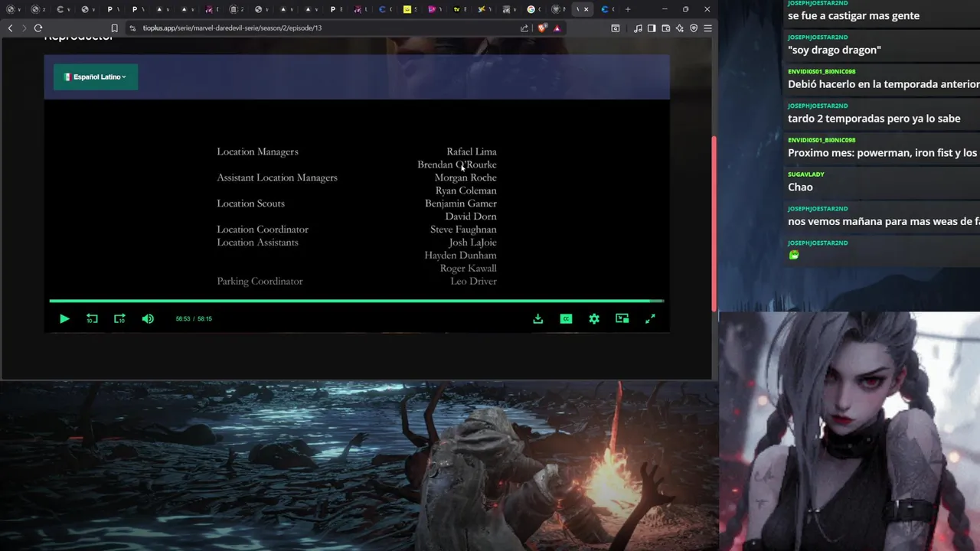The height and width of the screenshot is (551, 980).
Task: Click ENVIDIOS01_BIONIC098 username above 'Proximo mes'
Action: (822, 140)
